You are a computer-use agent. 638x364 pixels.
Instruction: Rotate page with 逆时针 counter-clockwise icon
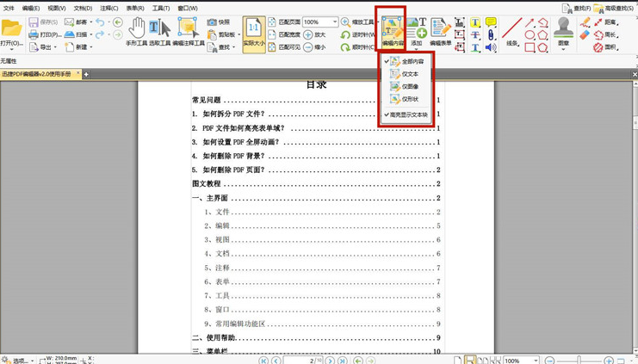[x=345, y=35]
